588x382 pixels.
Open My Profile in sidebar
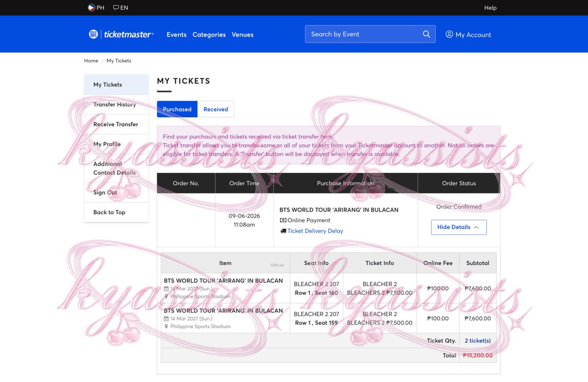point(116,144)
